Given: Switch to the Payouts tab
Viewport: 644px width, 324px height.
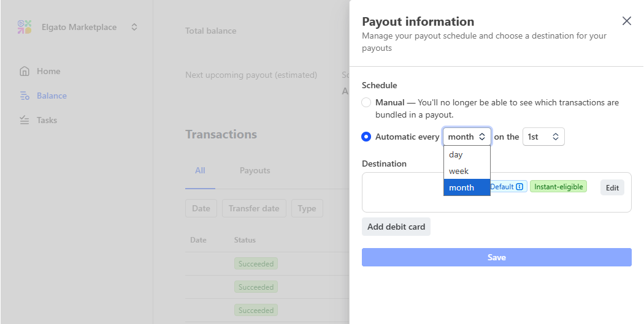Looking at the screenshot, I should [x=255, y=170].
